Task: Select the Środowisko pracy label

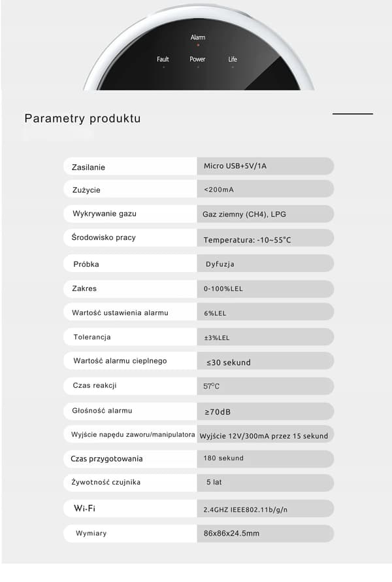Action: click(x=103, y=237)
